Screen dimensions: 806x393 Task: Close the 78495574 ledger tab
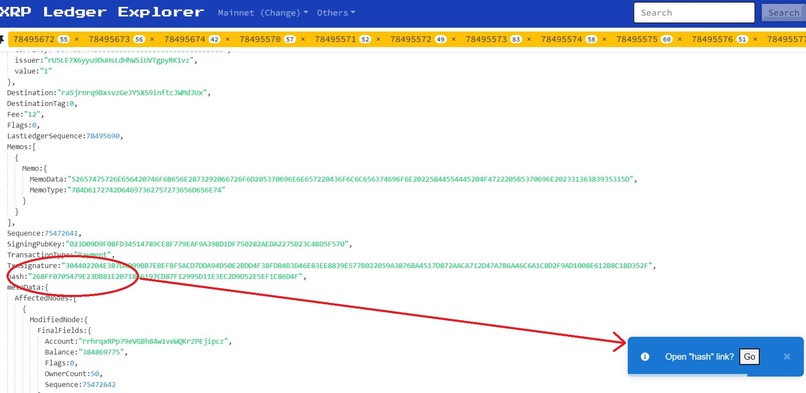tap(604, 39)
